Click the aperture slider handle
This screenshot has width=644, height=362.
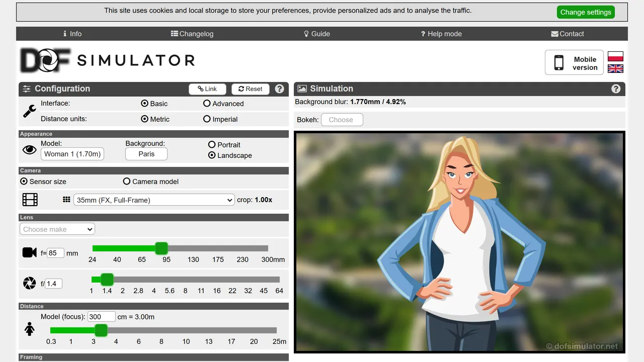coord(107,280)
